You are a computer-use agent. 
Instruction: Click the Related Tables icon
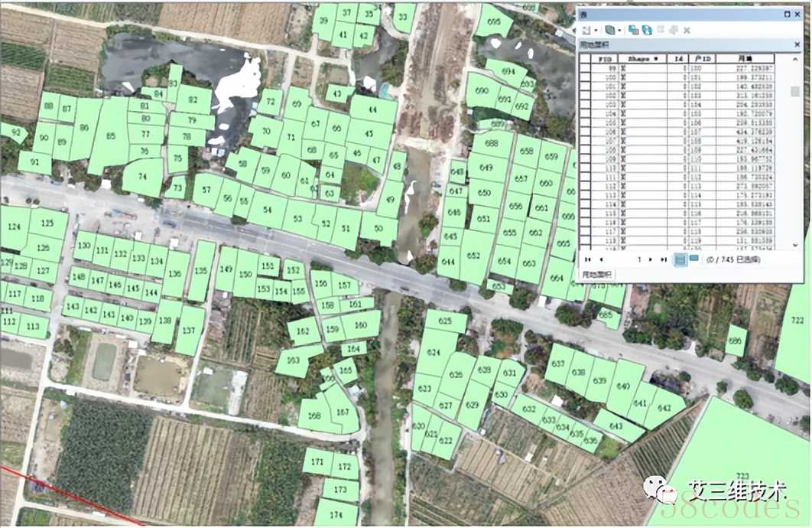click(609, 30)
